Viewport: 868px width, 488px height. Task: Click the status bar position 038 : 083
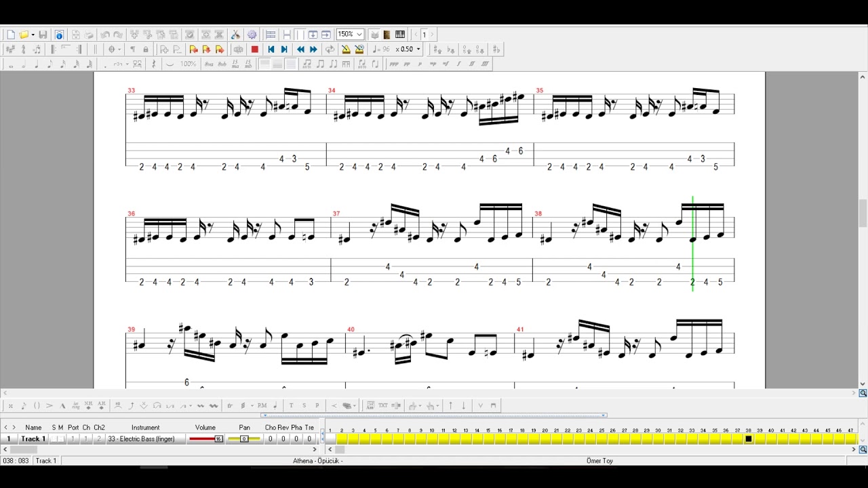click(16, 461)
